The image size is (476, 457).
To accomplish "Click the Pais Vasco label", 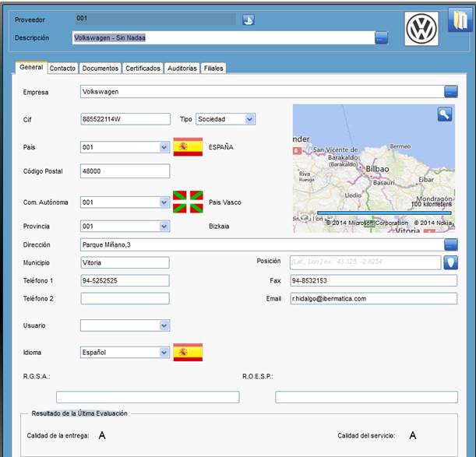I will click(x=225, y=202).
